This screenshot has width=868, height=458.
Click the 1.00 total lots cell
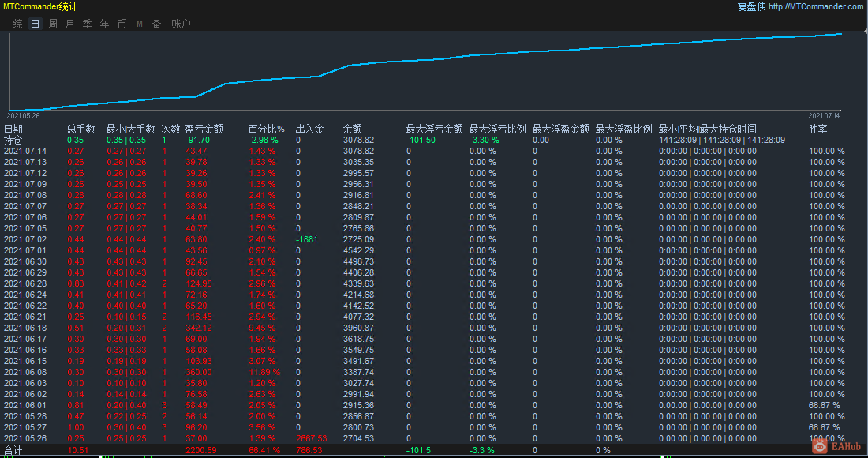tap(76, 428)
